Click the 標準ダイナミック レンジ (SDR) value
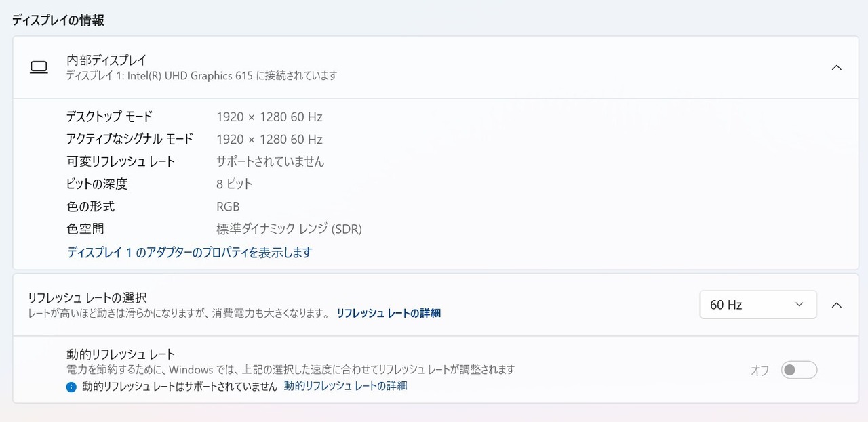Viewport: 868px width, 422px height. coord(289,229)
